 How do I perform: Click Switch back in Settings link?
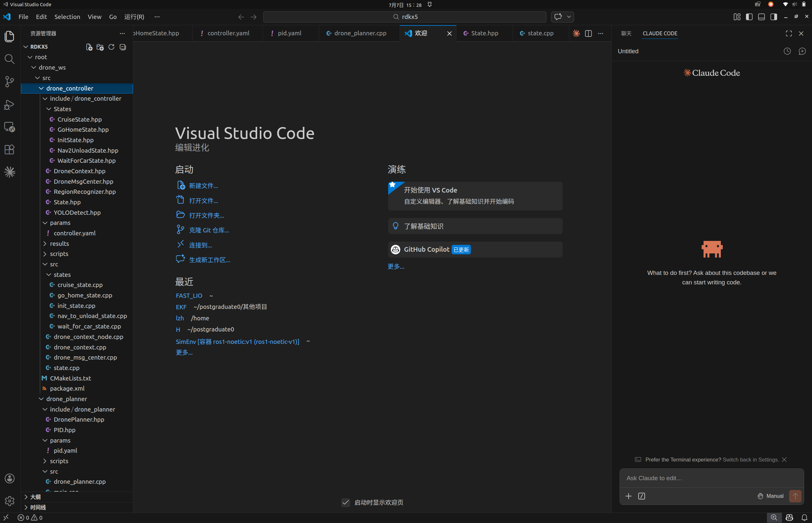751,460
